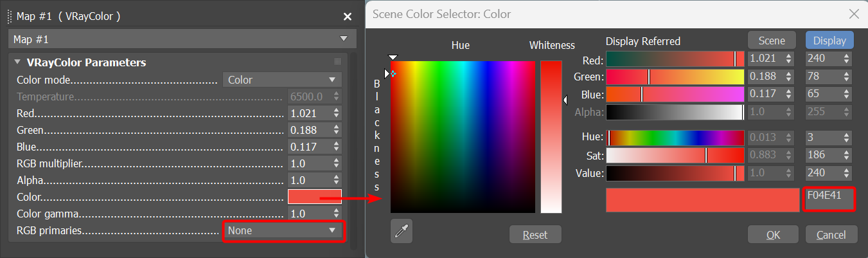Increment the RGB multiplier spinner
This screenshot has width=868, height=258.
pyautogui.click(x=337, y=160)
